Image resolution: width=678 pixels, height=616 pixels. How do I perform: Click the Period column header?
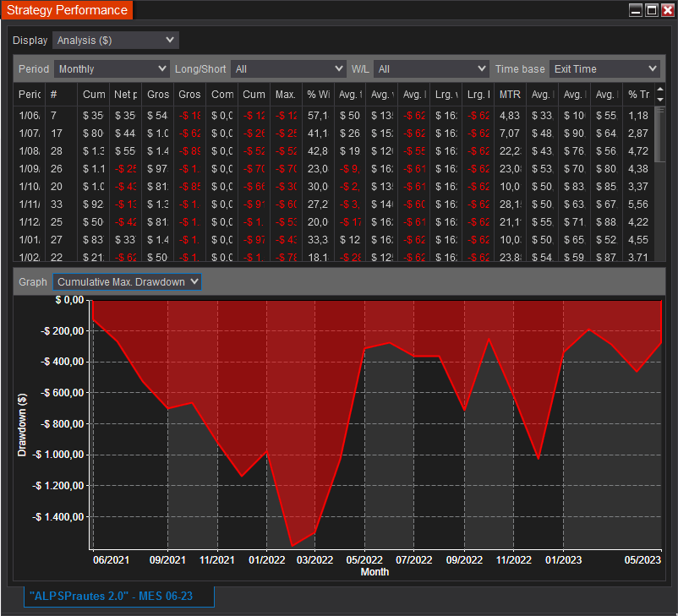(x=30, y=95)
